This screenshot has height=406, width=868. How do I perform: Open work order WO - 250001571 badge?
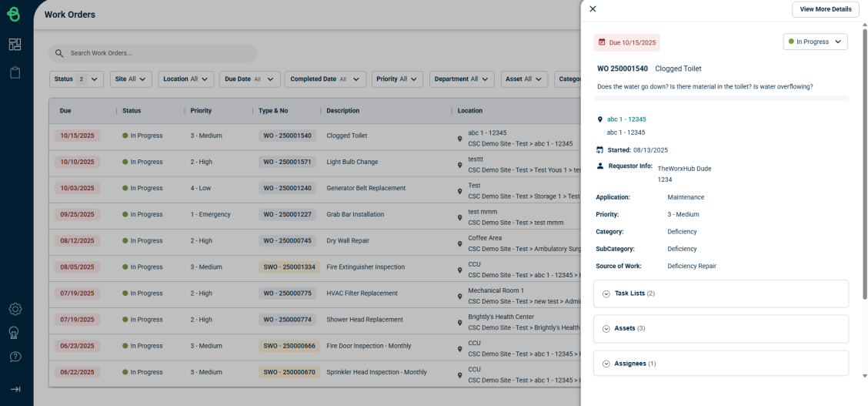tap(287, 163)
